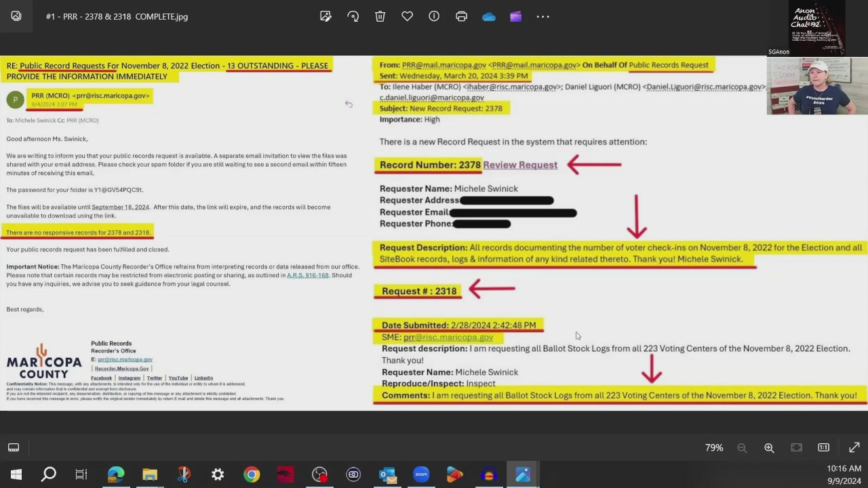
Task: Click file name '#1 - PRR - 2378 & 2318 COMPLETE.jpg'
Action: pos(117,16)
